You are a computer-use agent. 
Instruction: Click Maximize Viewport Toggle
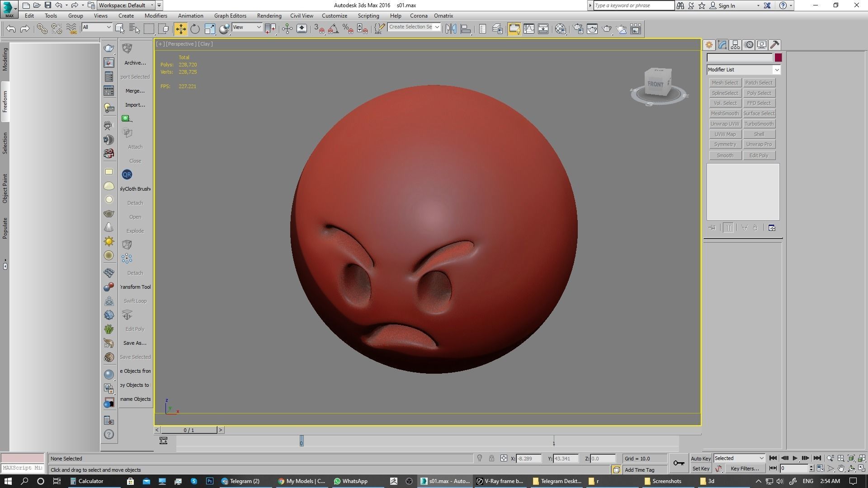861,469
